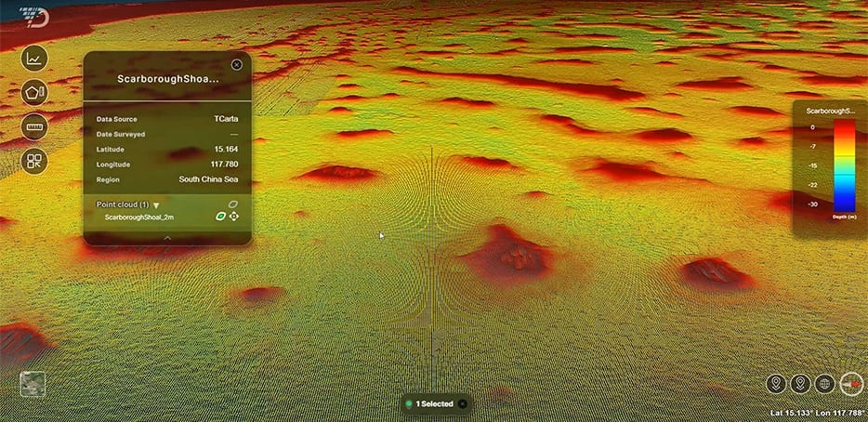The image size is (868, 422).
Task: Click the Date Surveyed label
Action: pos(121,135)
